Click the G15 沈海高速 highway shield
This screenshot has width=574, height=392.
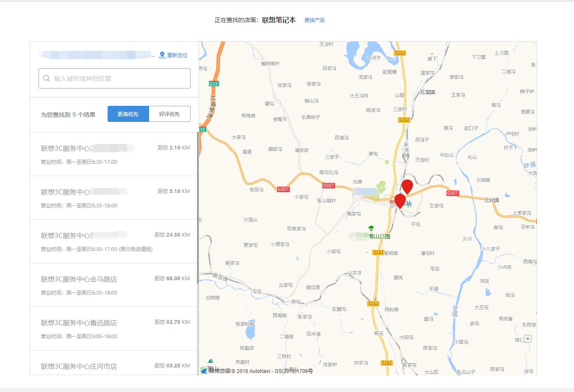tap(213, 84)
